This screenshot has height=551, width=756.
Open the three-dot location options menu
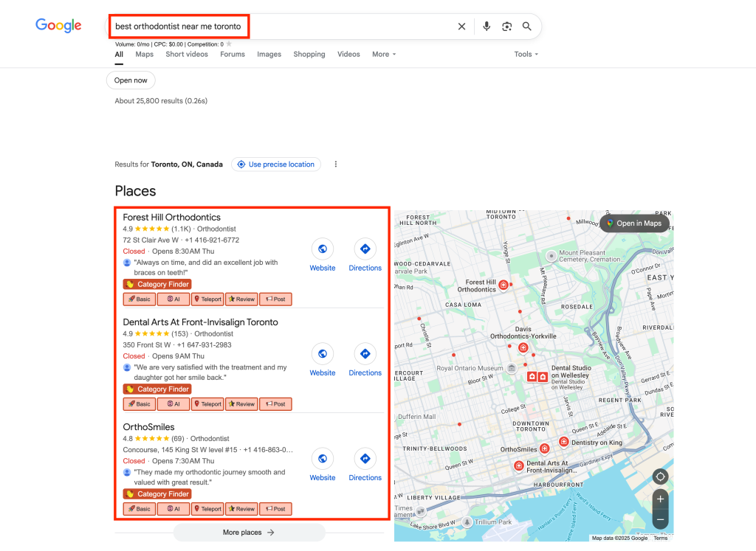pyautogui.click(x=336, y=164)
